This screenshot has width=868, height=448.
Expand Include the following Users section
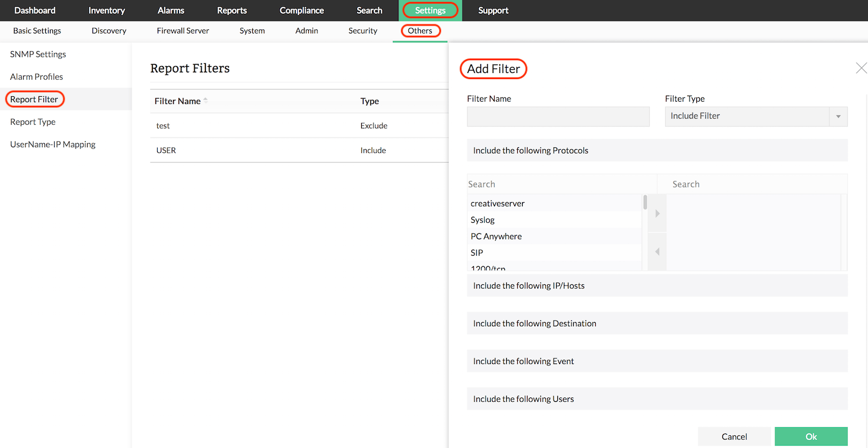pyautogui.click(x=657, y=399)
